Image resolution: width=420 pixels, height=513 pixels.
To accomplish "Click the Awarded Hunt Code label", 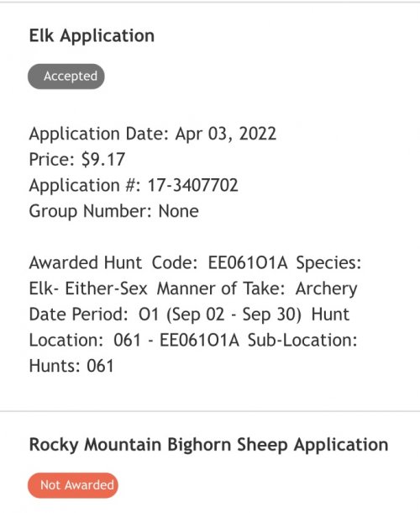I will [x=113, y=262].
